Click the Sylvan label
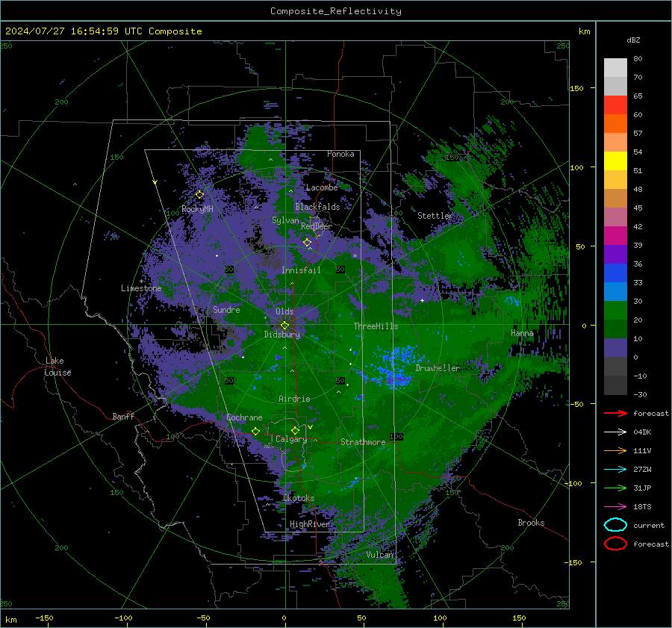This screenshot has width=672, height=628. click(x=285, y=220)
